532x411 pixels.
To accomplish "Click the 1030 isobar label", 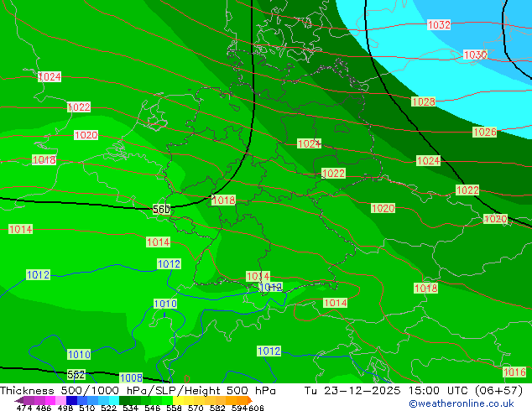I will tap(475, 55).
